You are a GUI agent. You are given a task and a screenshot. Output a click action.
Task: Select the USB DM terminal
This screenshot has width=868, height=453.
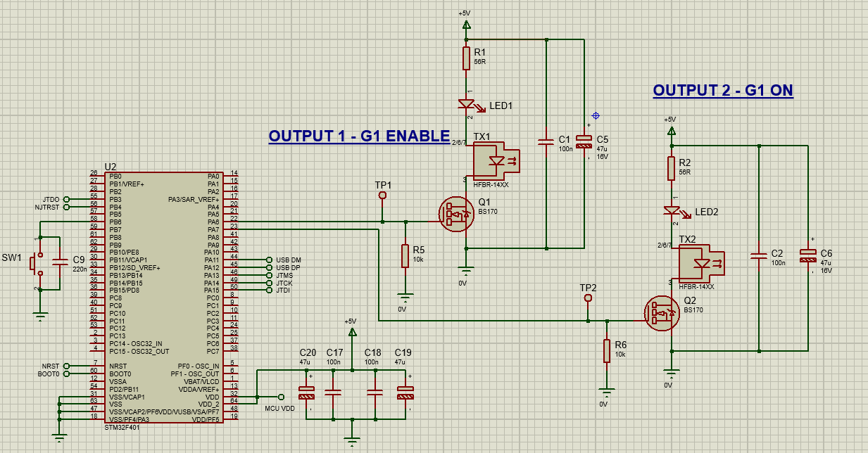coord(269,260)
